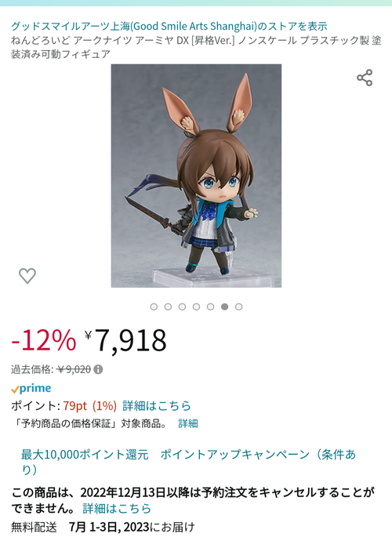The image size is (392, 537).
Task: Select first image carousel dot
Action: tap(154, 307)
